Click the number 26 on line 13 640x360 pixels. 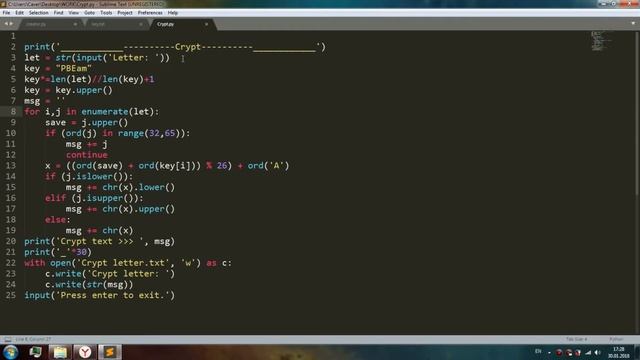tap(222, 165)
